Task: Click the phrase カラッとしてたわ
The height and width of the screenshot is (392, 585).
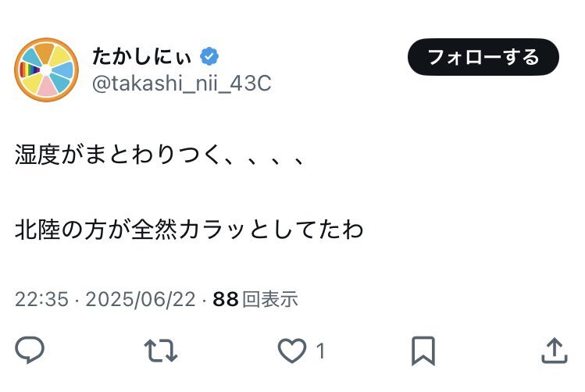Action: (x=271, y=230)
